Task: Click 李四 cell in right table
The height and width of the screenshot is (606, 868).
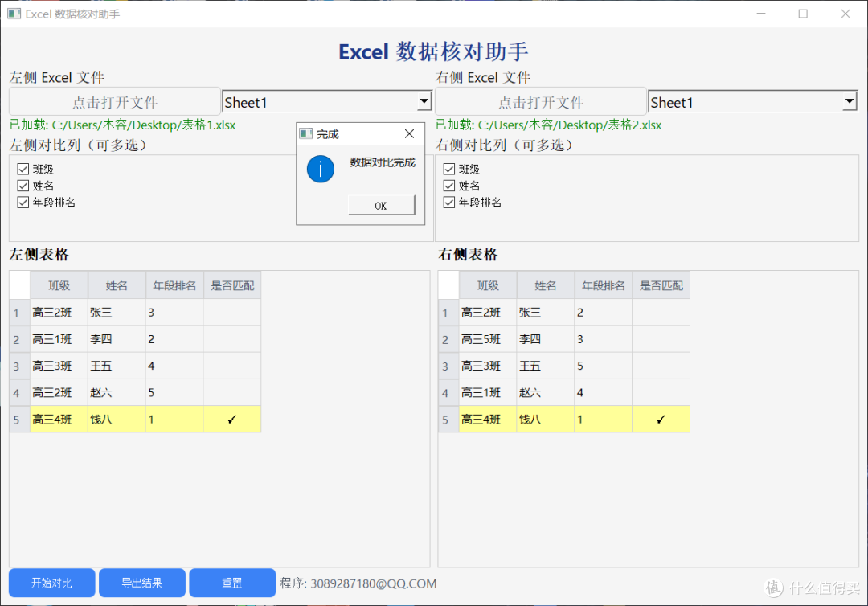Action: tap(545, 339)
